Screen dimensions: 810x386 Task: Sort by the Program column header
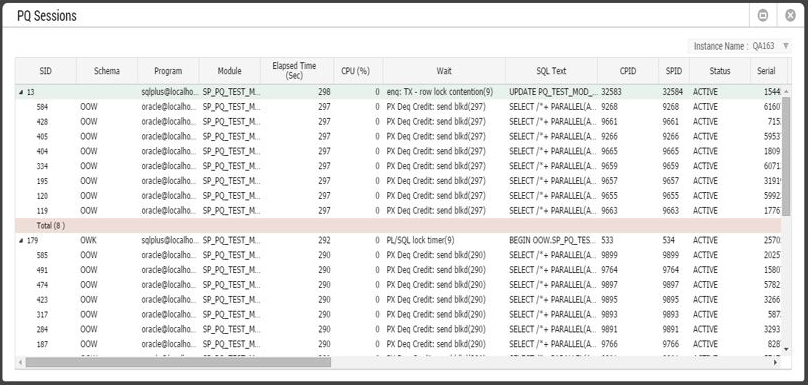click(168, 71)
